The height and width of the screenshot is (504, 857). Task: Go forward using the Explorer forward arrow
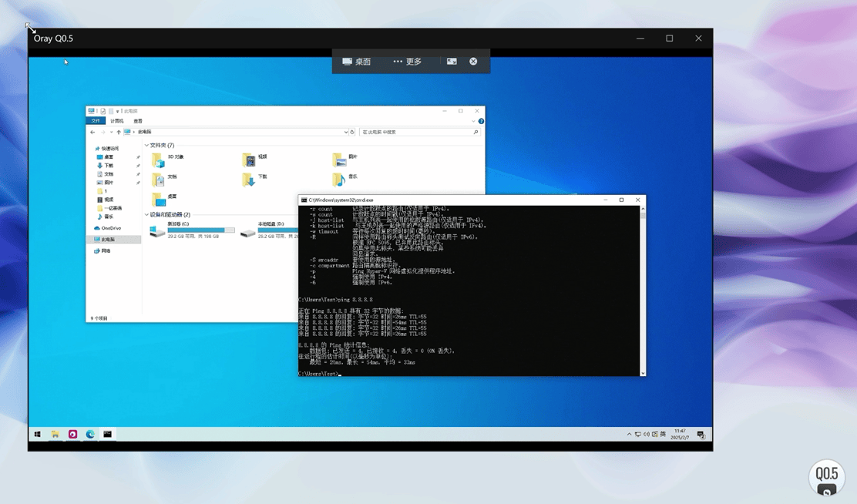[103, 133]
